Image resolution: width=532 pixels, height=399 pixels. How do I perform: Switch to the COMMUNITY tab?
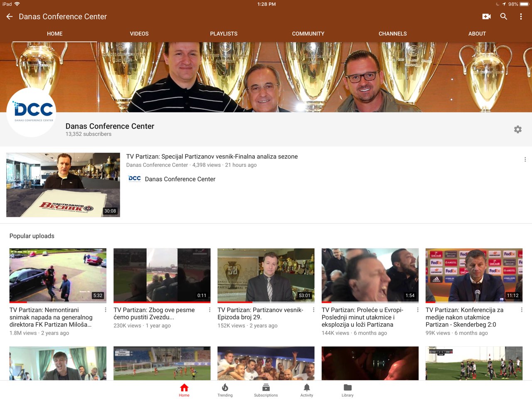click(x=308, y=34)
